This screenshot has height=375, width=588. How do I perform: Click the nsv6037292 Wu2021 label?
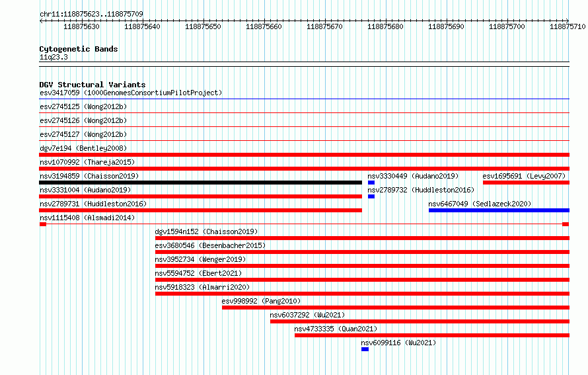(x=307, y=315)
